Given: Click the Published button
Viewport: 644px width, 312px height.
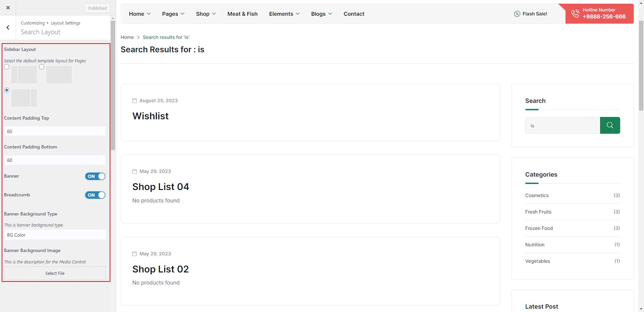Looking at the screenshot, I should [98, 8].
